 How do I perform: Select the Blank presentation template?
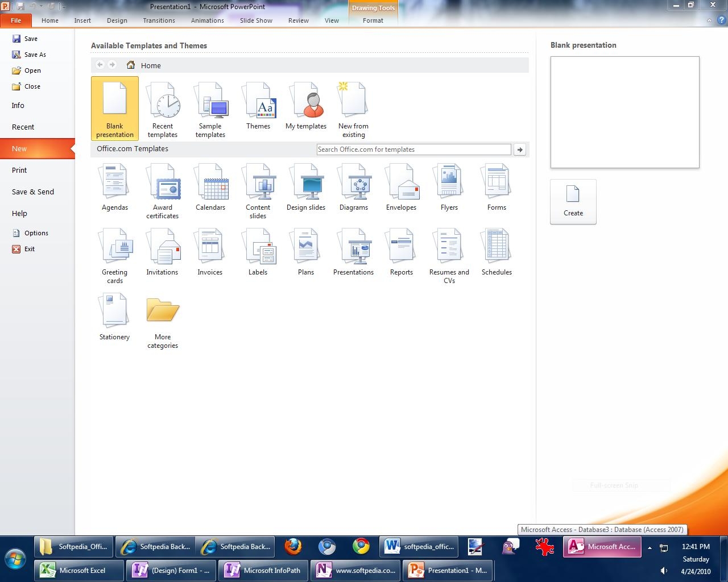coord(114,108)
